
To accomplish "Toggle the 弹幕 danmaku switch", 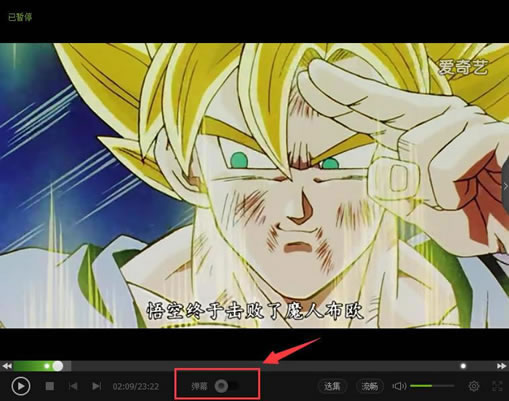I will click(x=227, y=386).
